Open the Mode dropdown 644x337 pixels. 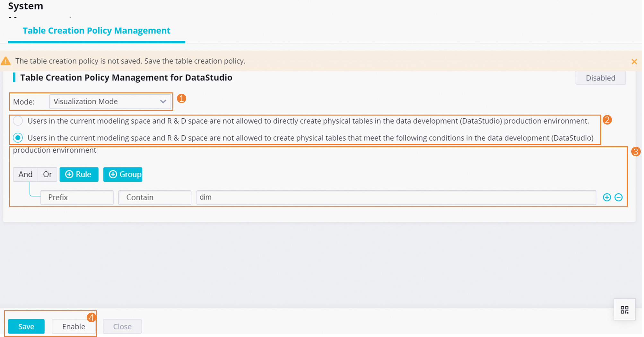[x=110, y=102]
